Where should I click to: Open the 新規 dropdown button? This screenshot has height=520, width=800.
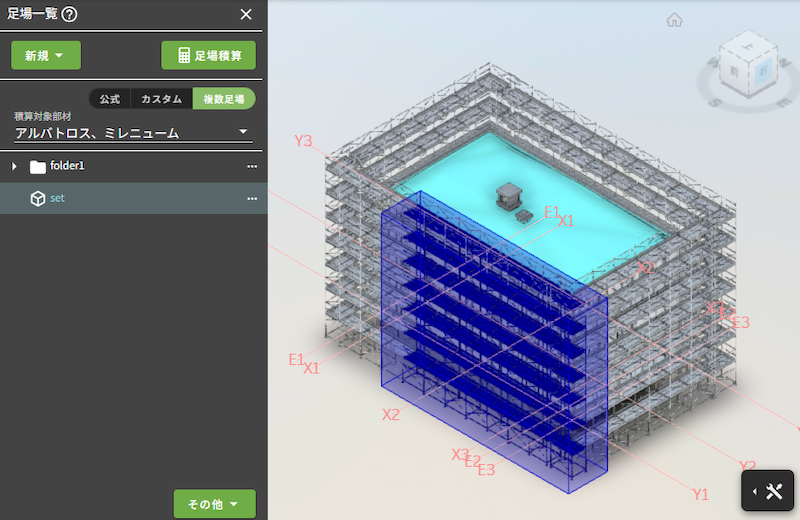click(x=46, y=55)
